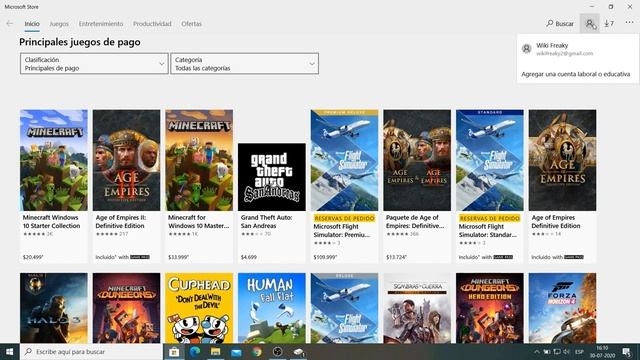The width and height of the screenshot is (640, 360).
Task: Open the Windows Start menu
Action: tap(9, 351)
